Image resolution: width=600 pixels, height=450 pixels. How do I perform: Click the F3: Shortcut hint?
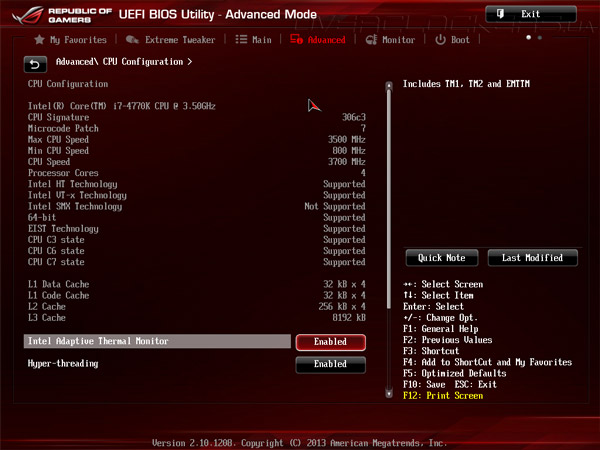(x=431, y=351)
